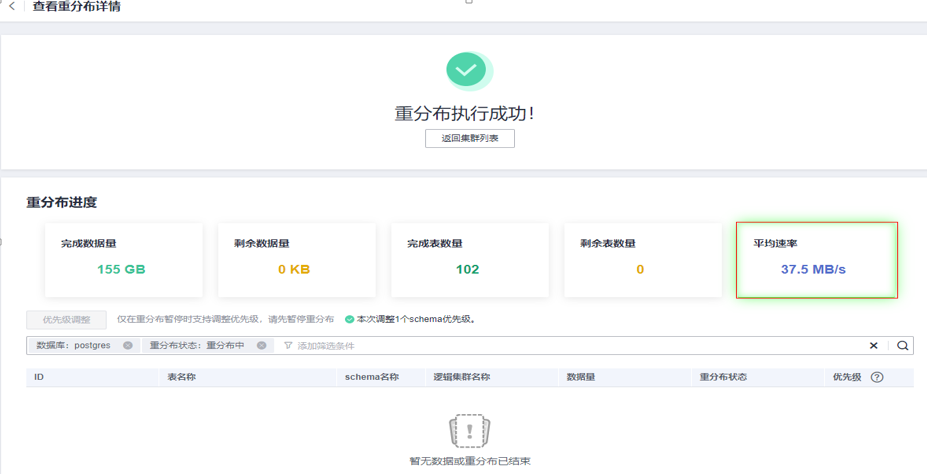
Task: Clear all filters with the X icon
Action: (873, 346)
